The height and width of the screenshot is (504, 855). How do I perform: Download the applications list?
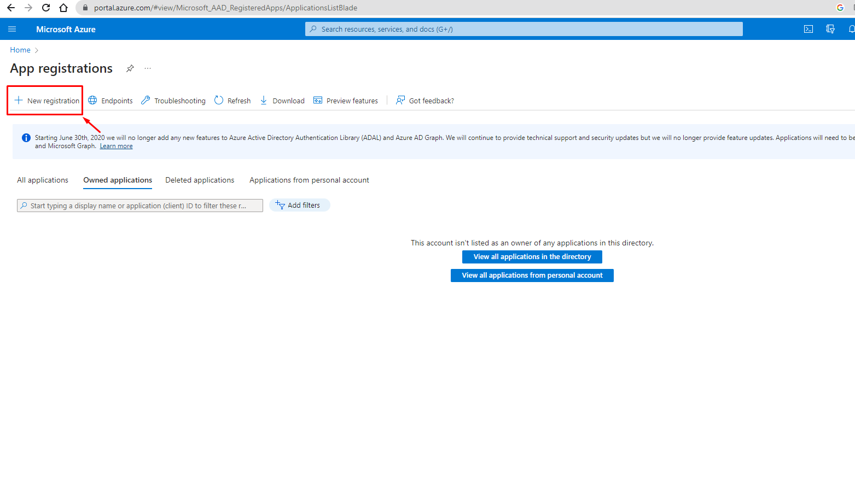click(x=282, y=101)
